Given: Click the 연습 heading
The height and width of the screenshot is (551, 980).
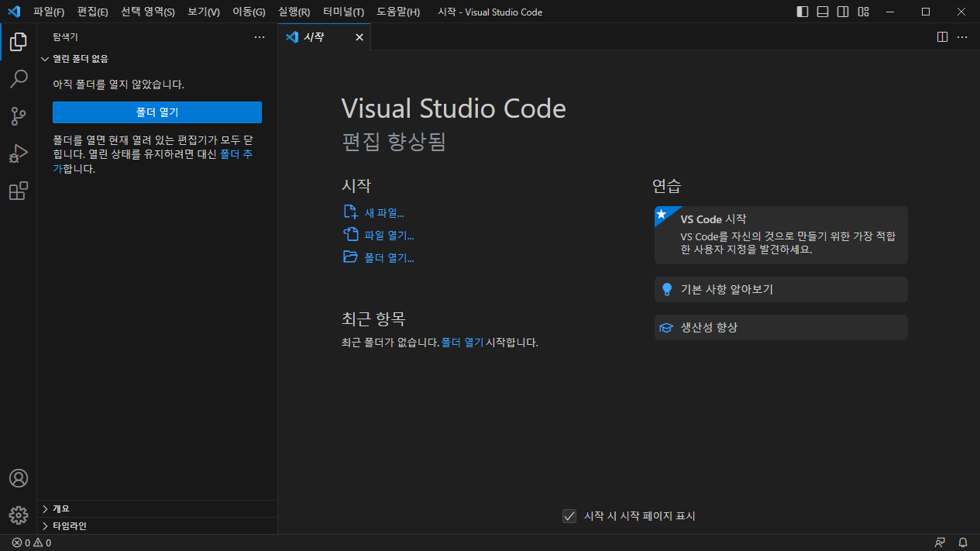Looking at the screenshot, I should (x=666, y=186).
